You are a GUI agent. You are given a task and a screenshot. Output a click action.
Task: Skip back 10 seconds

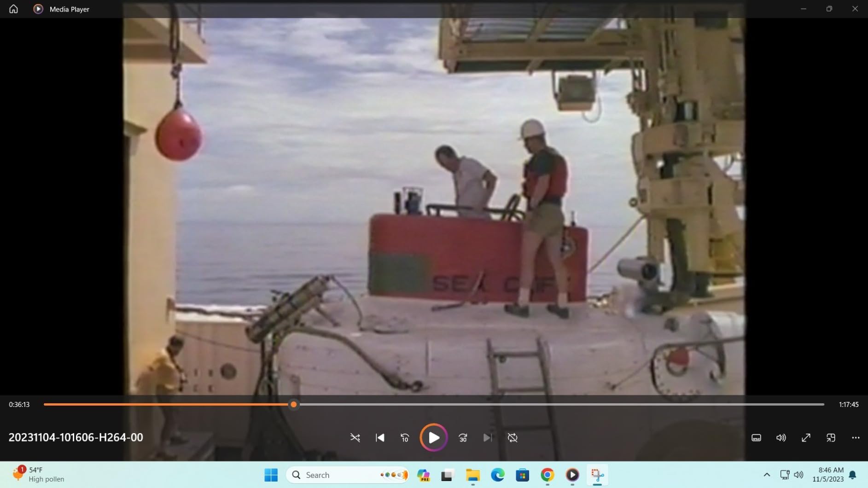coord(405,437)
